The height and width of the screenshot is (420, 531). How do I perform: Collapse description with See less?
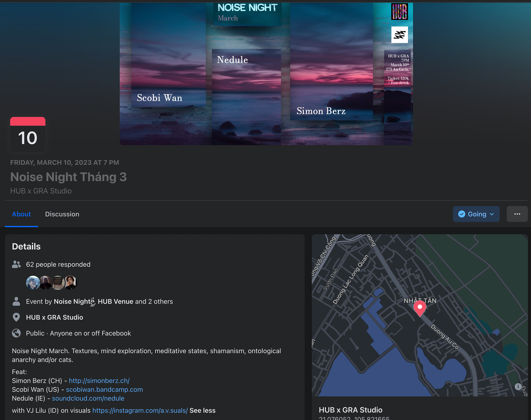tap(202, 411)
